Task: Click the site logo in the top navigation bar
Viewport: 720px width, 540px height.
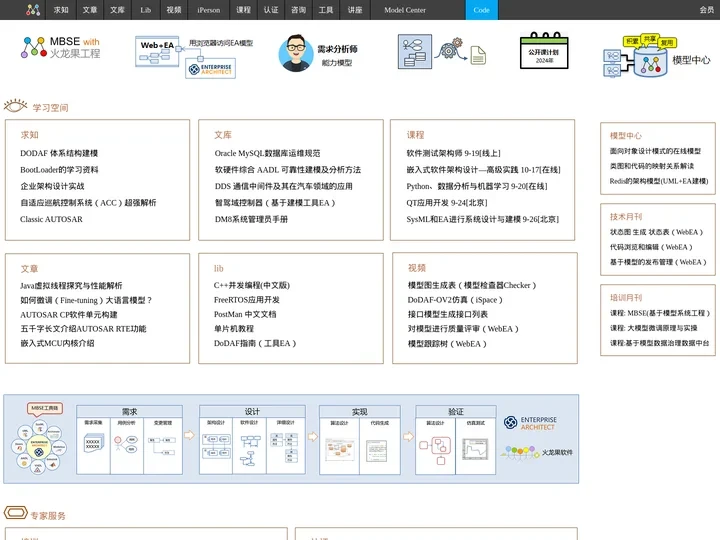Action: (x=33, y=10)
